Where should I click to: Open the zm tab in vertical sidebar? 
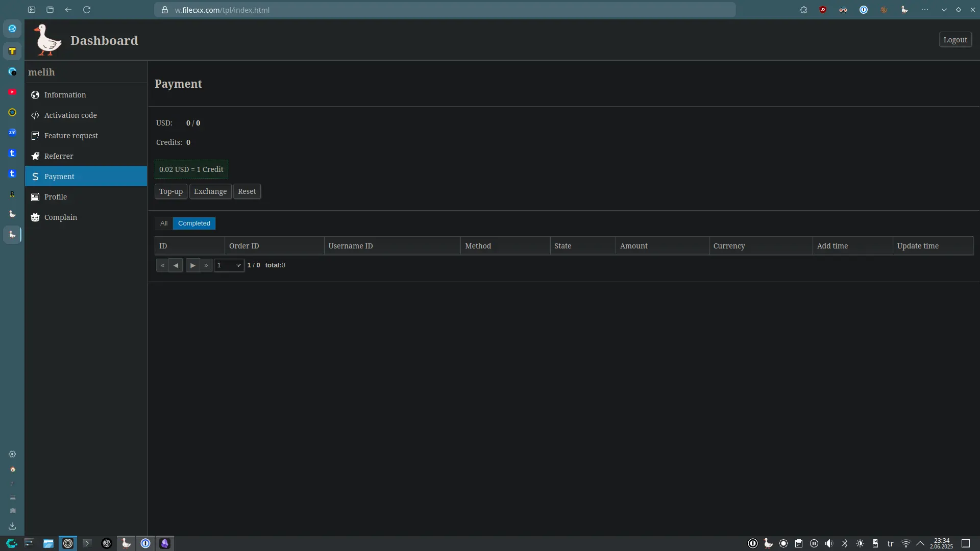12,133
